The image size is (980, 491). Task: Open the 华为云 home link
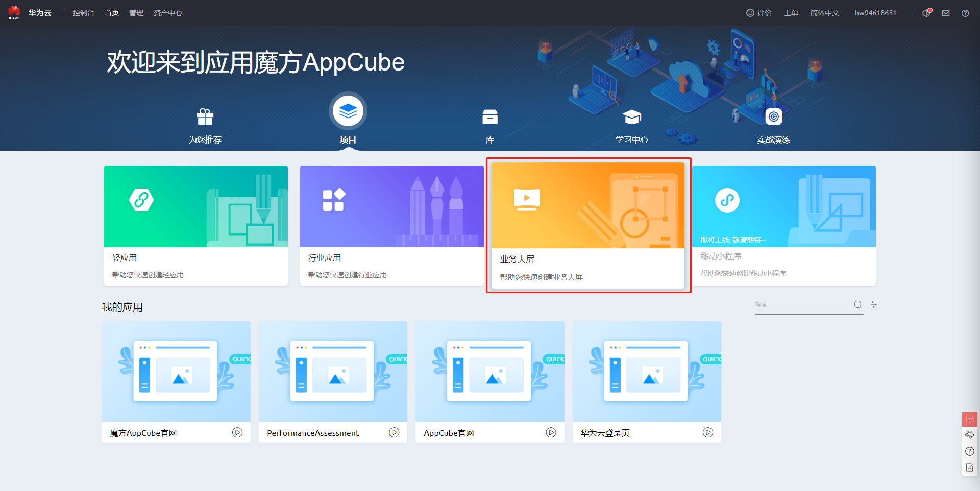coord(40,13)
